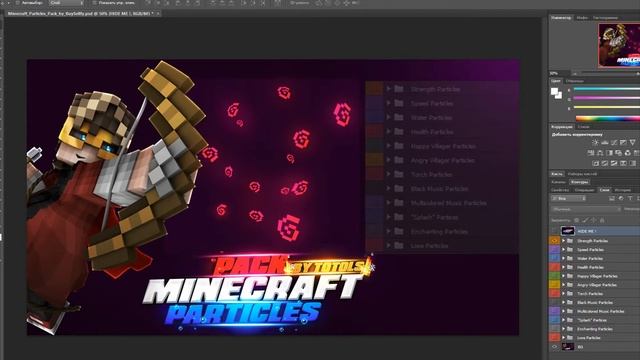
Task: Switch to the Образцы tab
Action: (x=575, y=81)
